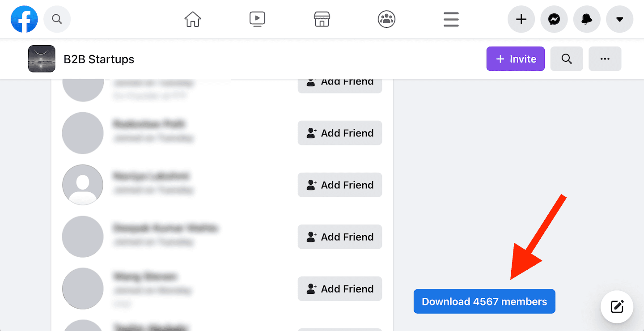644x331 pixels.
Task: Open the group's three-dot more options
Action: pyautogui.click(x=605, y=59)
